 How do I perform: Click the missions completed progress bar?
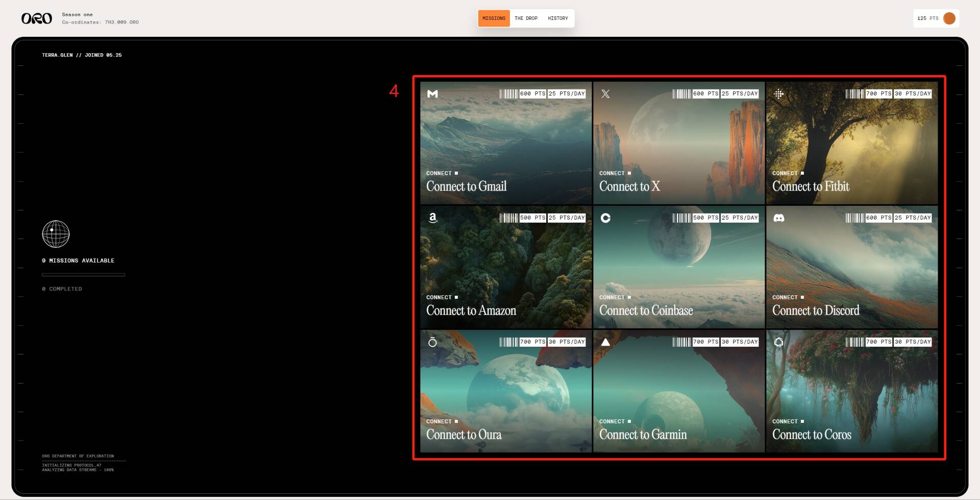[83, 275]
